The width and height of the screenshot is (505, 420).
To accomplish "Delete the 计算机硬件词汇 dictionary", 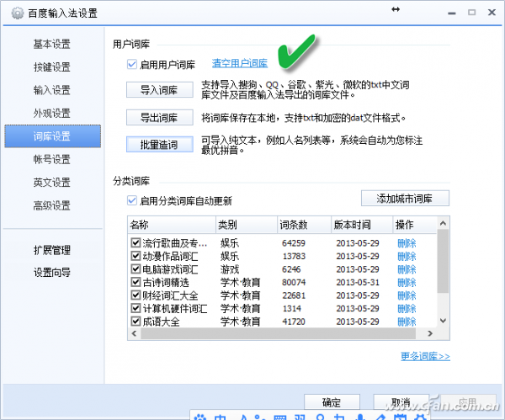I will tap(407, 309).
